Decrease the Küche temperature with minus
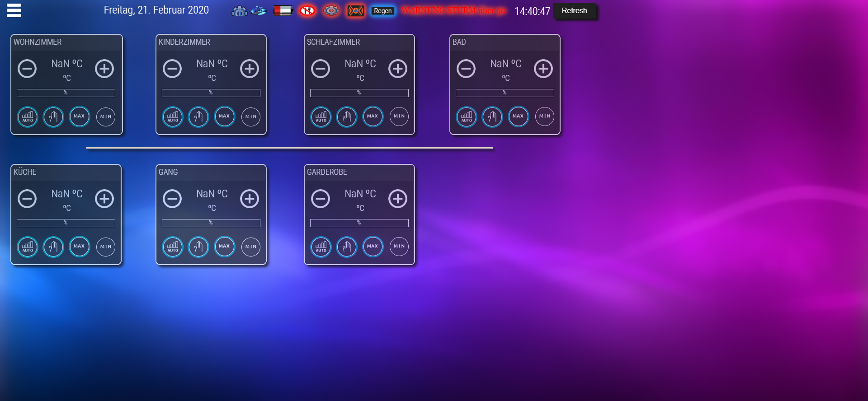Viewport: 868px width, 401px height. (x=27, y=199)
